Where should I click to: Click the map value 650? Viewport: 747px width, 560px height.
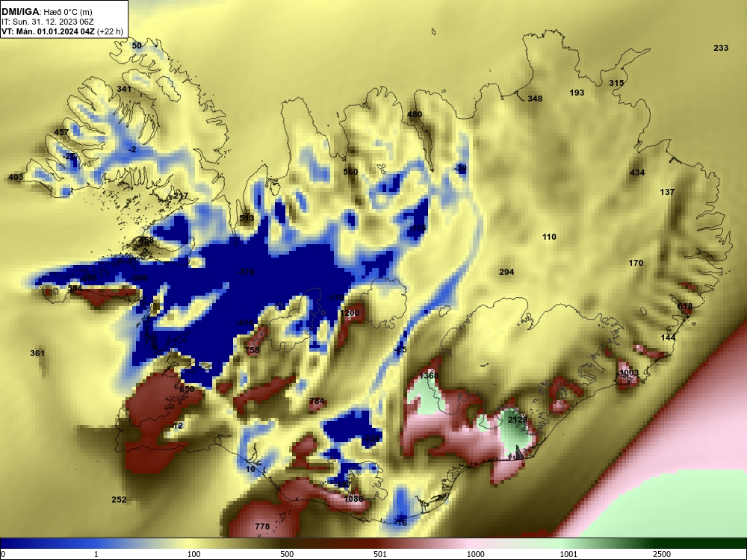coord(187,389)
